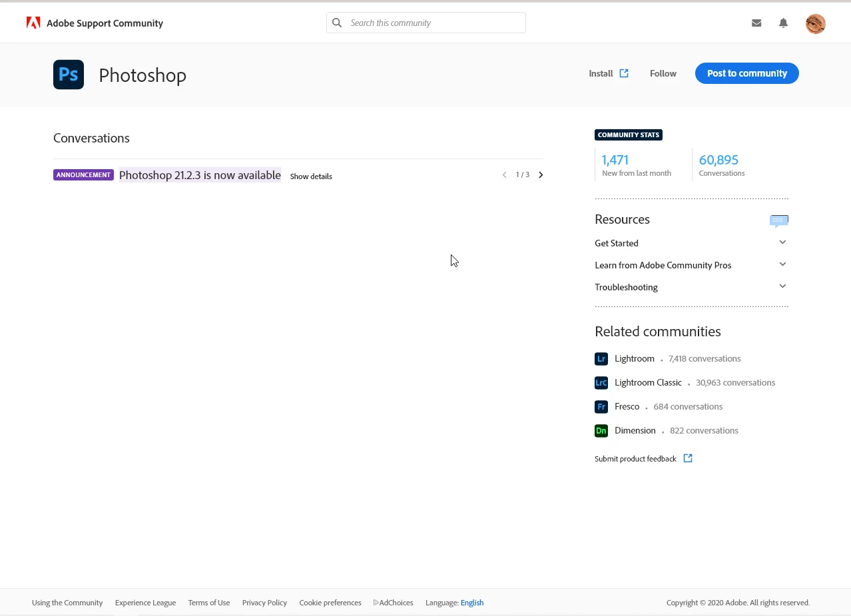
Task: Open the Dimension Dn icon
Action: (601, 431)
